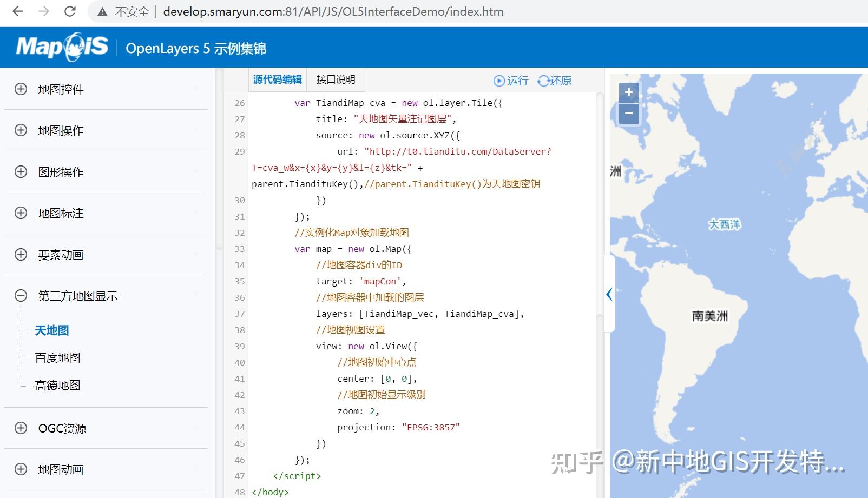Select 天地图 in the sidebar
Screen dimensions: 868x498
click(51, 330)
